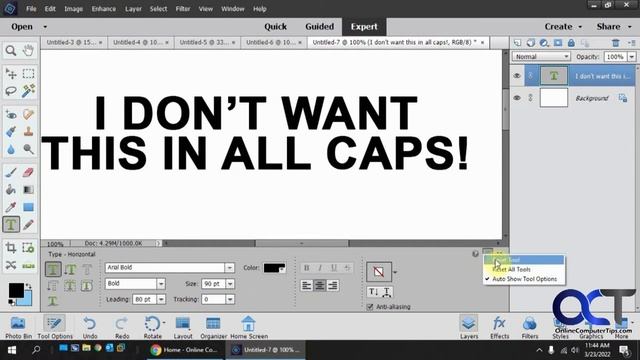Select the Lasso tool
Screen dimensions: 640x360
11,91
